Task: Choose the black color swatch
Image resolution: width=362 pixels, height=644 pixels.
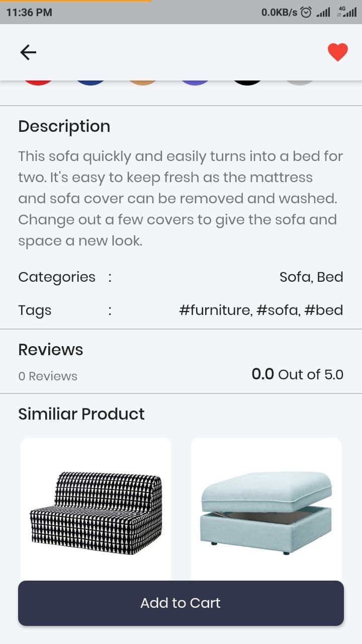Action: point(247,83)
